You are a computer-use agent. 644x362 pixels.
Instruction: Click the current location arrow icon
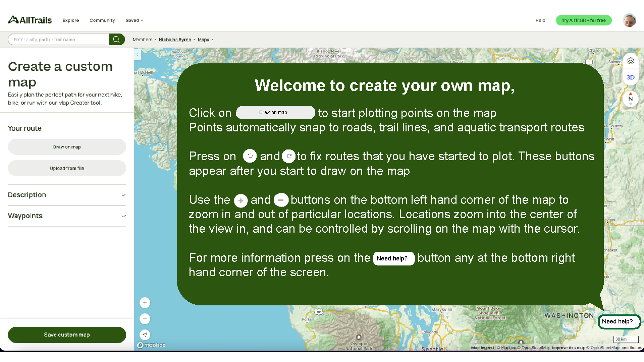pyautogui.click(x=145, y=335)
